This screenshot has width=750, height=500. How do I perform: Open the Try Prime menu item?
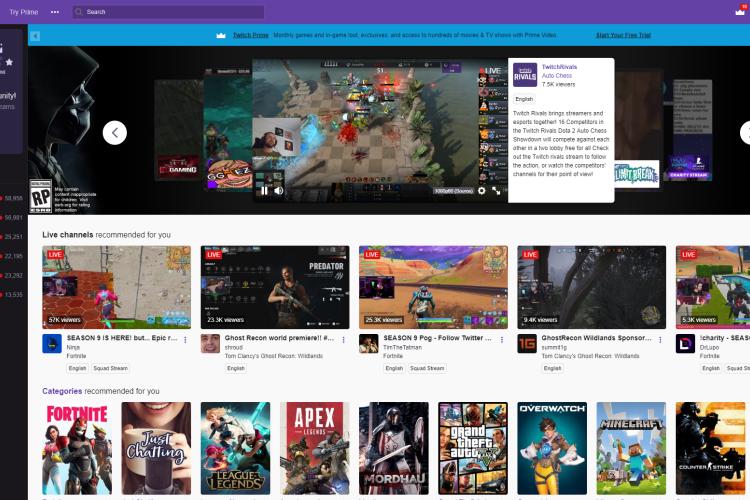(x=23, y=12)
